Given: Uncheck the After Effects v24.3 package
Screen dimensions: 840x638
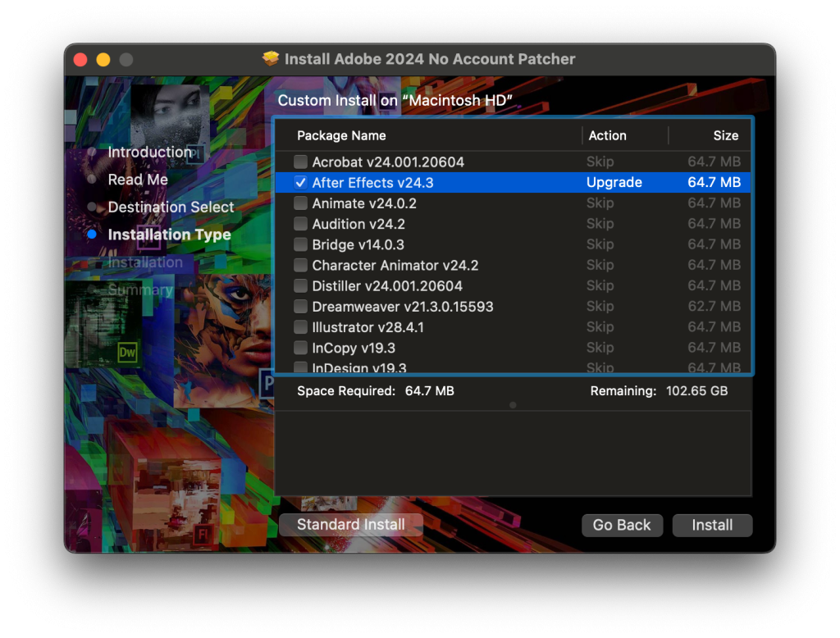Looking at the screenshot, I should [300, 182].
